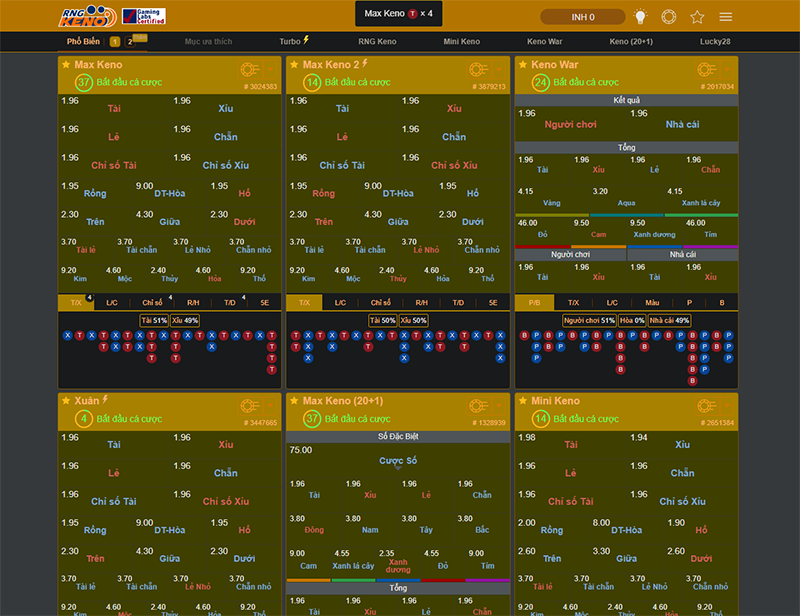The image size is (800, 616).
Task: Bet on Giữa in Max Keno 2
Action: pyautogui.click(x=398, y=221)
